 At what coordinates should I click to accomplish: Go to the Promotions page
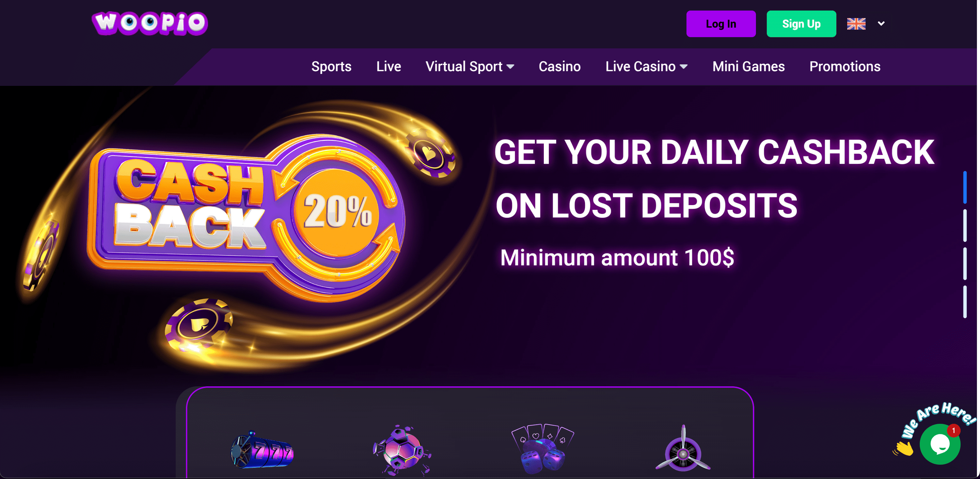[x=844, y=67]
